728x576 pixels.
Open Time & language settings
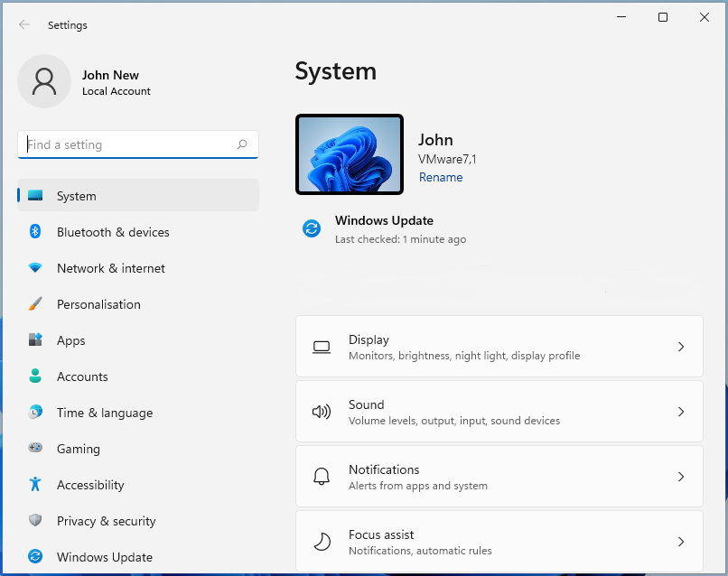(105, 413)
